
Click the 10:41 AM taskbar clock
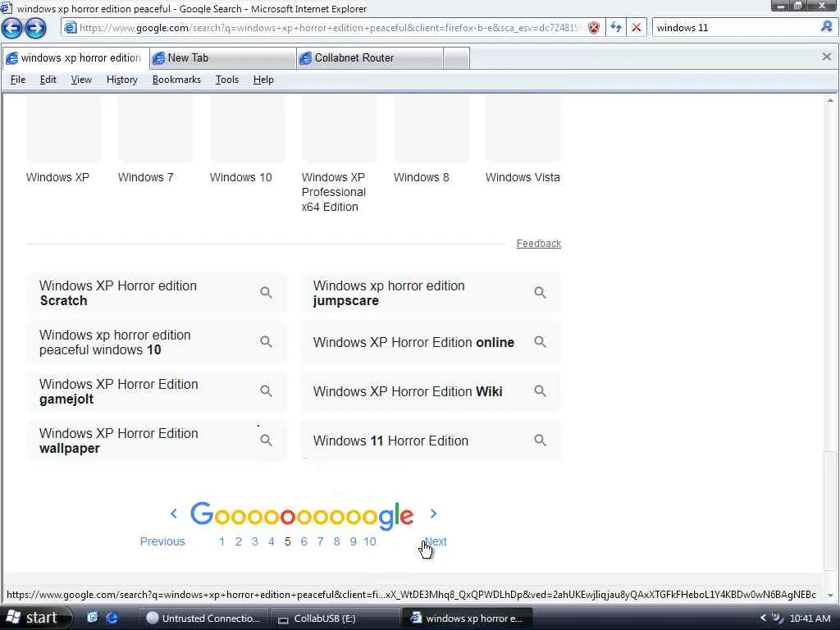coord(810,619)
